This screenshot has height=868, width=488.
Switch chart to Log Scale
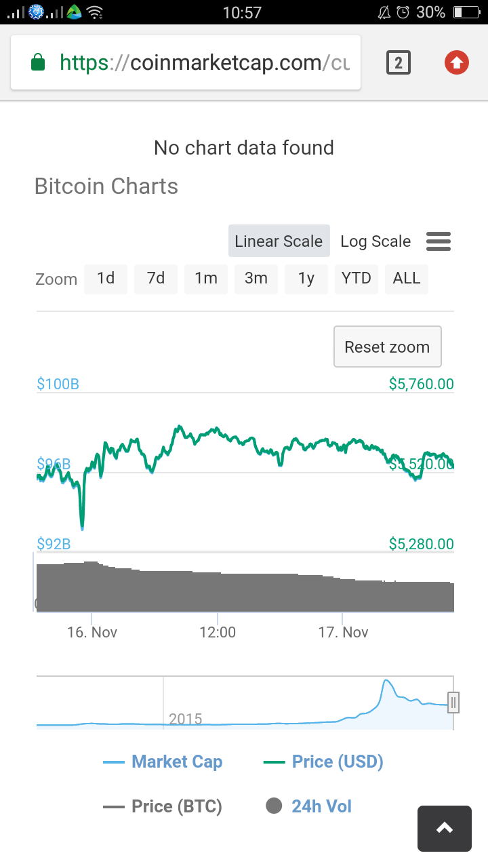(375, 241)
